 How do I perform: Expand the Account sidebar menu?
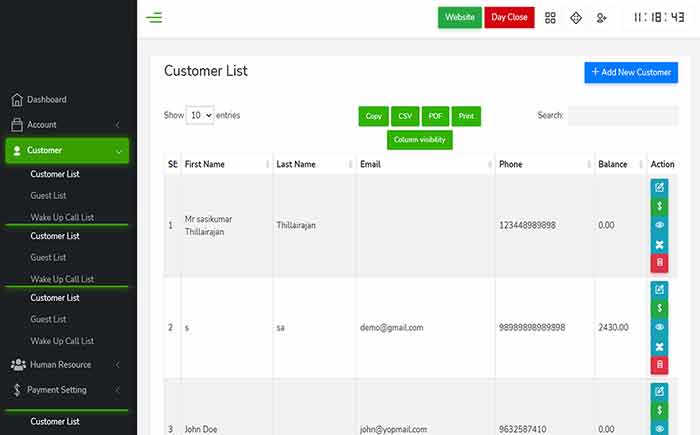point(66,125)
